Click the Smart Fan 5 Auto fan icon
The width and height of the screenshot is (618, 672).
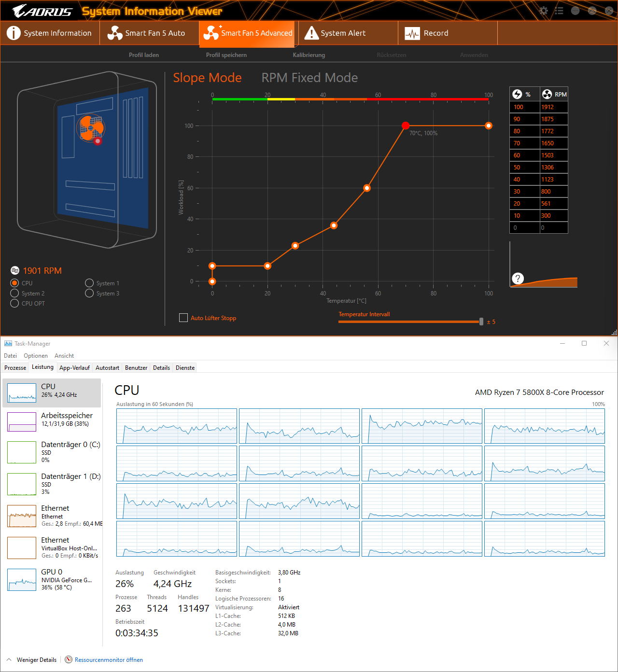pyautogui.click(x=114, y=33)
